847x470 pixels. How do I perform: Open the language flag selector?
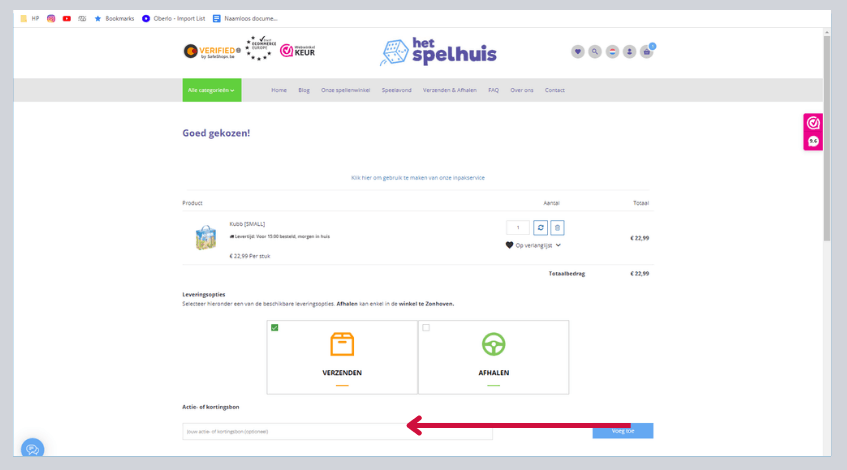[612, 51]
